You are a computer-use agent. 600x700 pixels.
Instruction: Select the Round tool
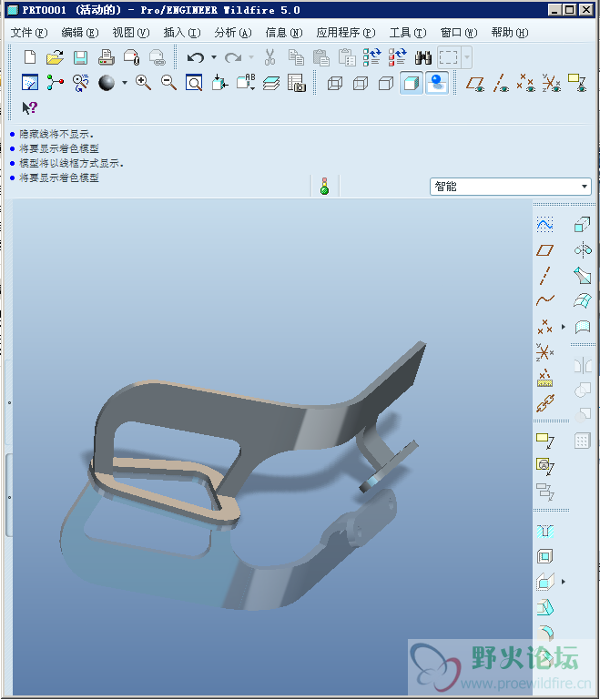point(545,633)
